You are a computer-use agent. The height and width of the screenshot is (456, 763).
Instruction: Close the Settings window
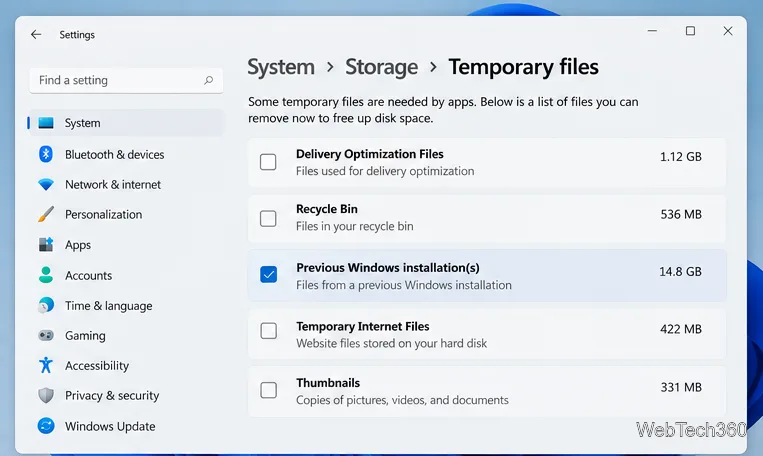coord(727,31)
